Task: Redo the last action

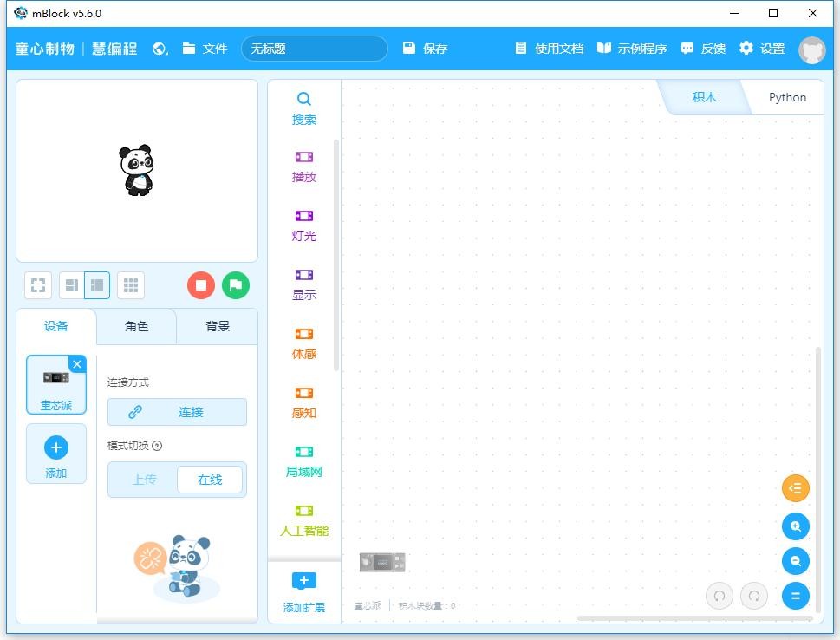Action: coord(754,596)
